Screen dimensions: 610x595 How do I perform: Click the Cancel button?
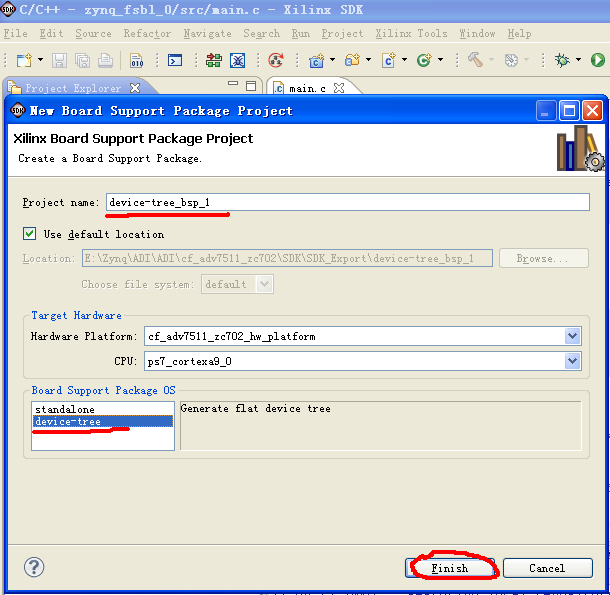point(547,568)
